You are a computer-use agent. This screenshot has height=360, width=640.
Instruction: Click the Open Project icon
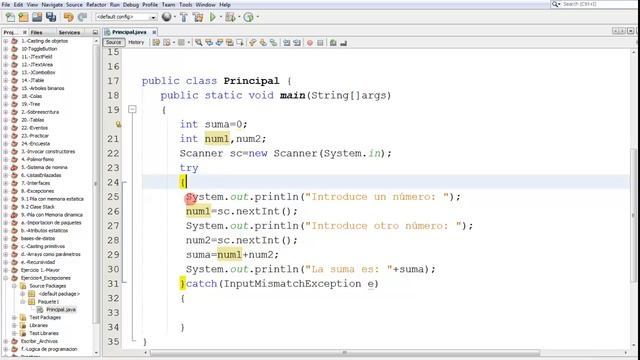click(x=37, y=17)
